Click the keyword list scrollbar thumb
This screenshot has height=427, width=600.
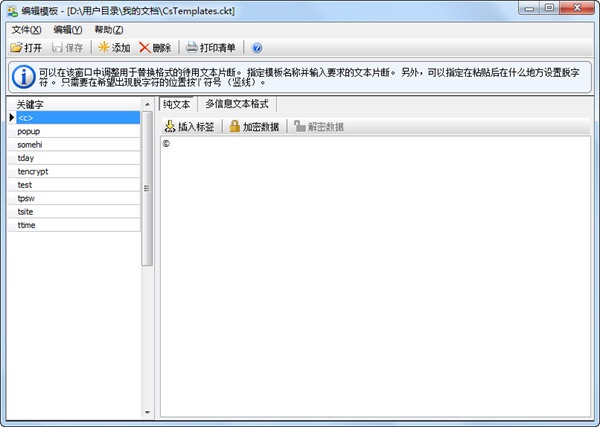pos(147,188)
